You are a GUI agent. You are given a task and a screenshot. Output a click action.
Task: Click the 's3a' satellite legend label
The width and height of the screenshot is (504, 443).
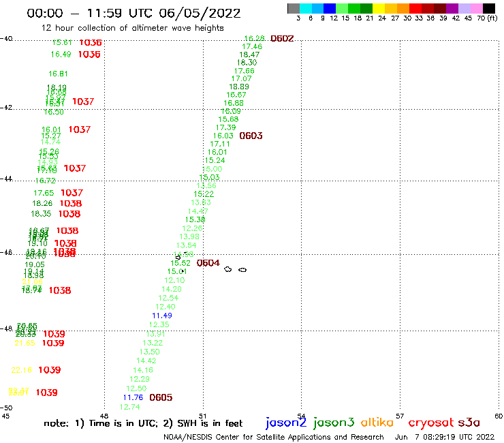[469, 423]
